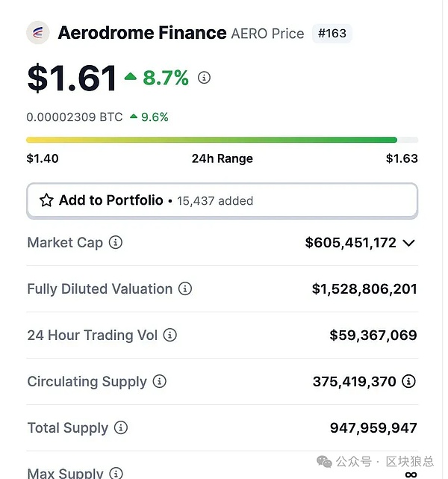Click info icon next to Circulating Supply label
Screen dimensions: 448x479
tap(159, 381)
